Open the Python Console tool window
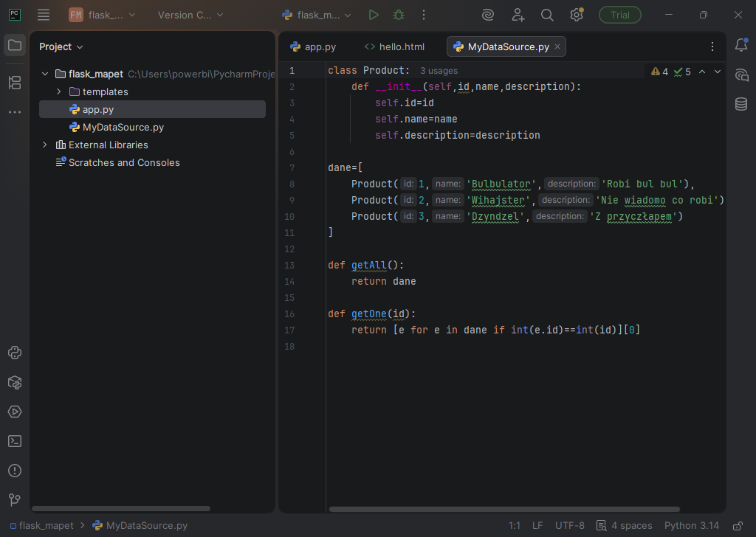Screen dimensions: 756x537 (x=15, y=353)
